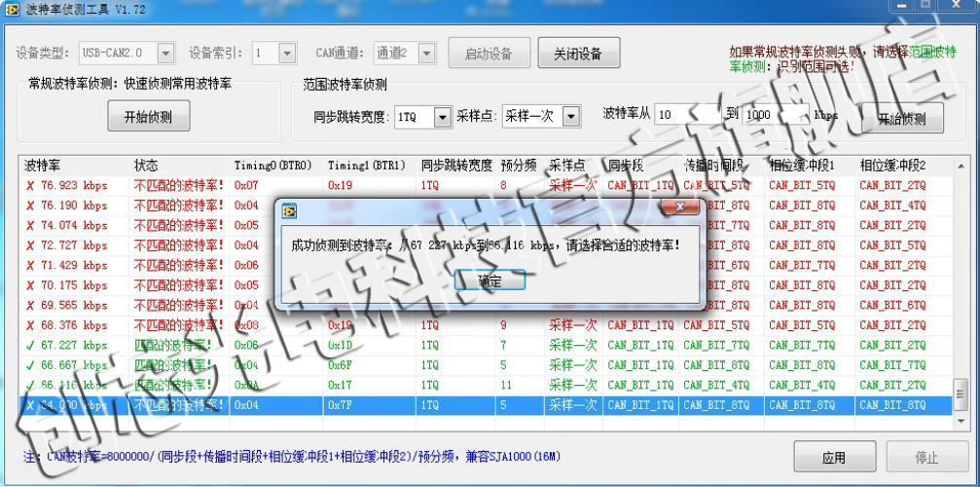Select the highlighted row with Timing1 0x7F
This screenshot has height=487, width=980.
point(487,405)
